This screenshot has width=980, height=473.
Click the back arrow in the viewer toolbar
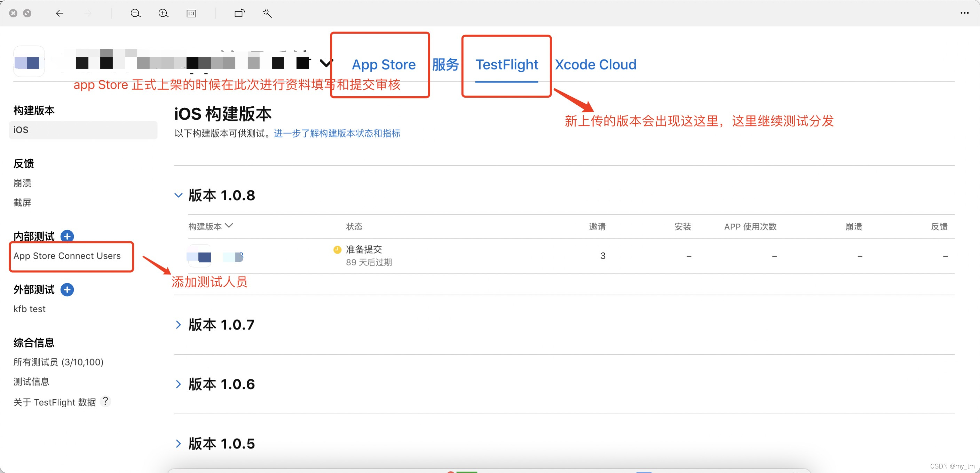(x=60, y=13)
